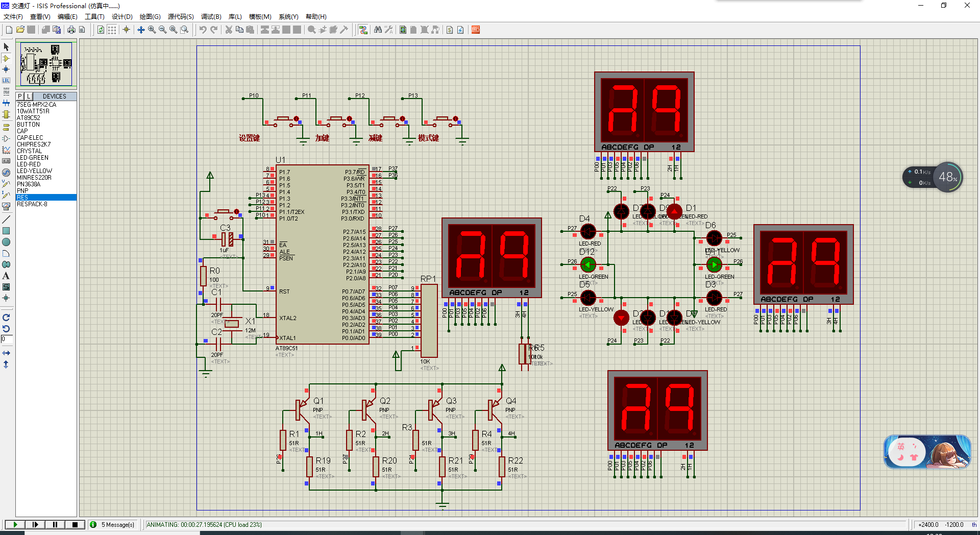Select Virtual Instruments Mode
Viewport: 980px width, 535px height.
tap(6, 206)
